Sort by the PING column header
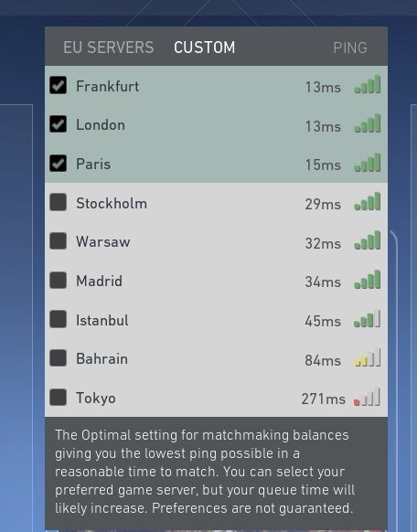417x532 pixels. tap(350, 48)
